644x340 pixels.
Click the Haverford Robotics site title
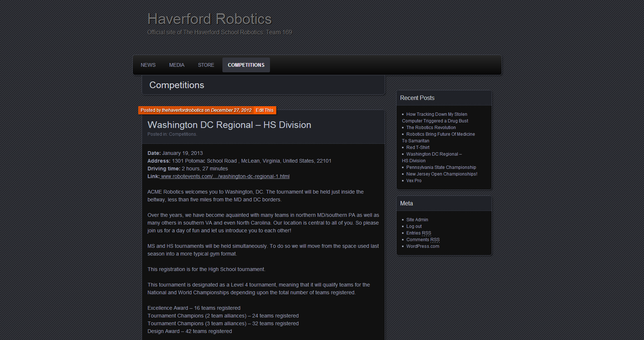(209, 19)
